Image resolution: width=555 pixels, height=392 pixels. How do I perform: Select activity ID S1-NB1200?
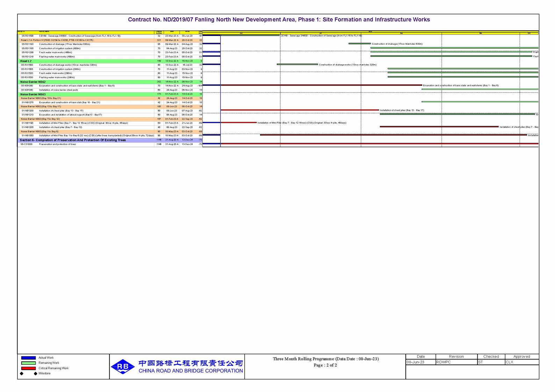click(x=28, y=111)
